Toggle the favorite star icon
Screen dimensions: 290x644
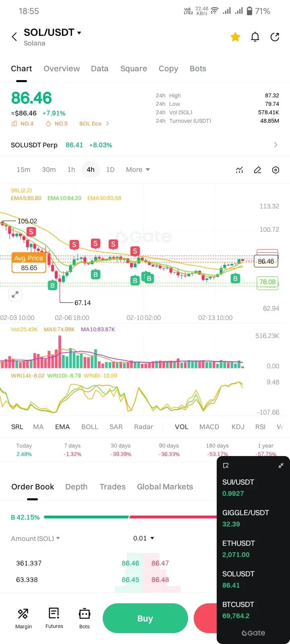235,37
